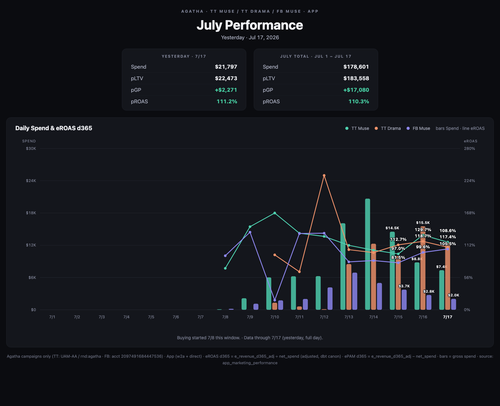Click the TT Muse spend bar on 7/9
The image size is (500, 406).
pyautogui.click(x=244, y=304)
